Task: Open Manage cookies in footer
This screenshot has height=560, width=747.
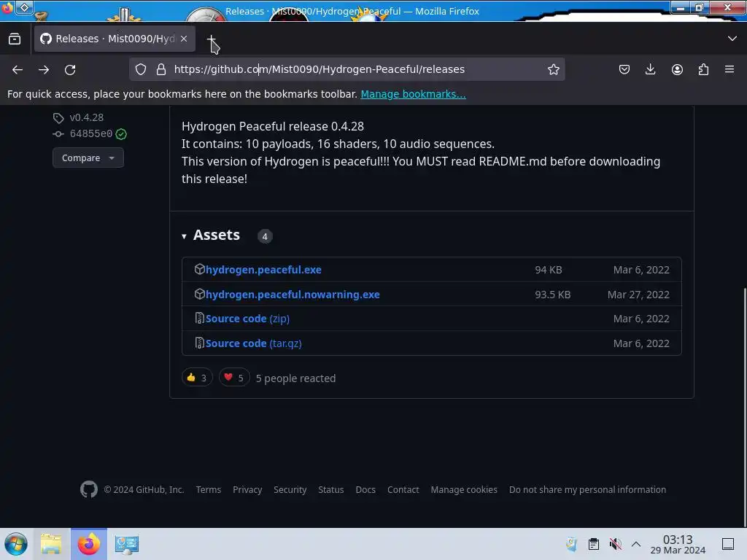Action: click(464, 489)
